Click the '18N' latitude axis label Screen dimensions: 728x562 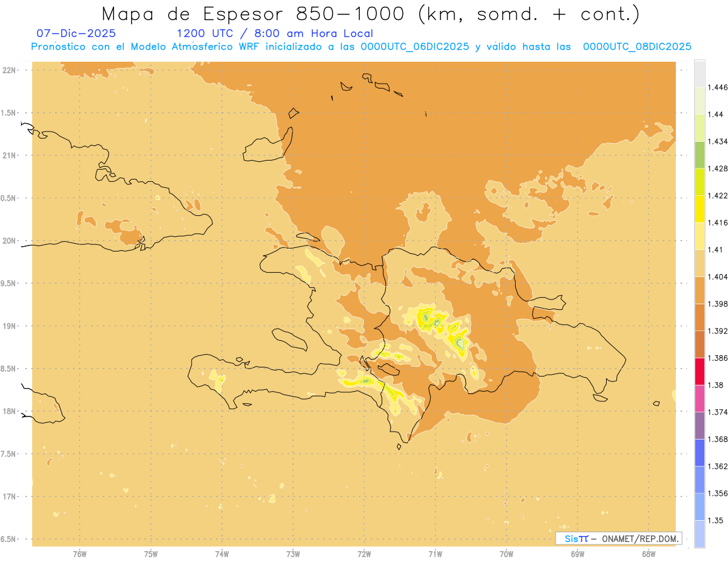click(x=9, y=412)
